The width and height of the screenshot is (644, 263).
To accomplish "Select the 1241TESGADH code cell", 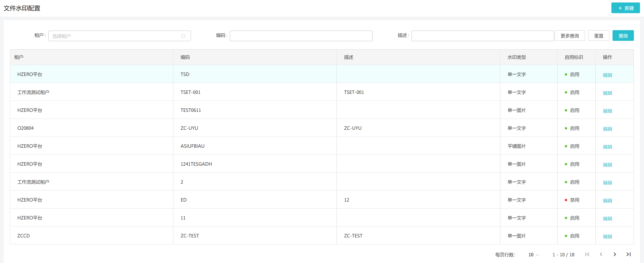I will [x=255, y=164].
